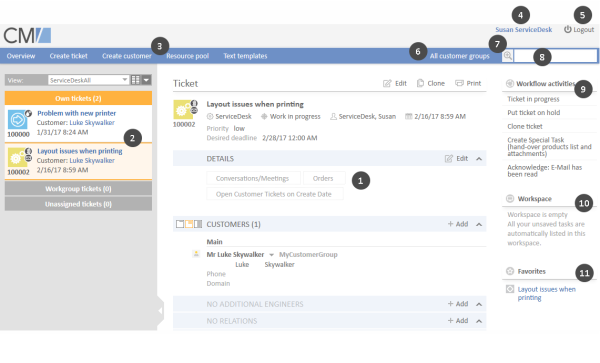Collapse the Customers section chevron
The height and width of the screenshot is (363, 600).
point(479,225)
